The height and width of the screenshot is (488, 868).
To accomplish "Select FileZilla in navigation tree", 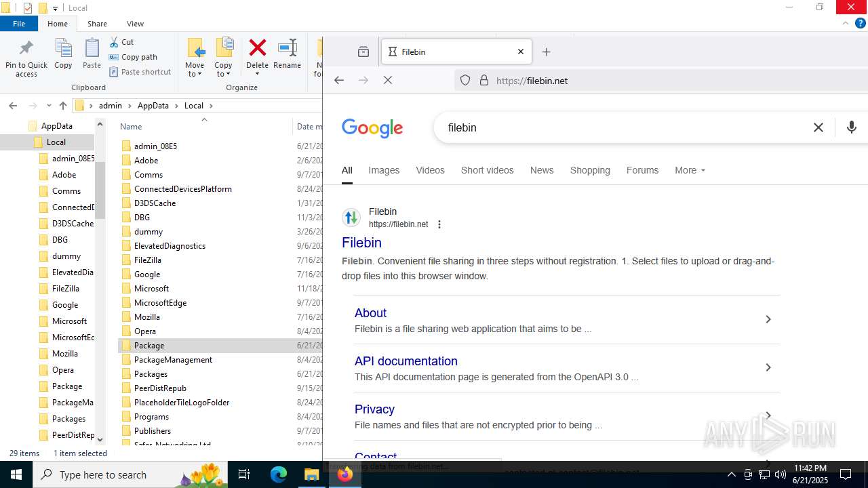I will [x=66, y=289].
